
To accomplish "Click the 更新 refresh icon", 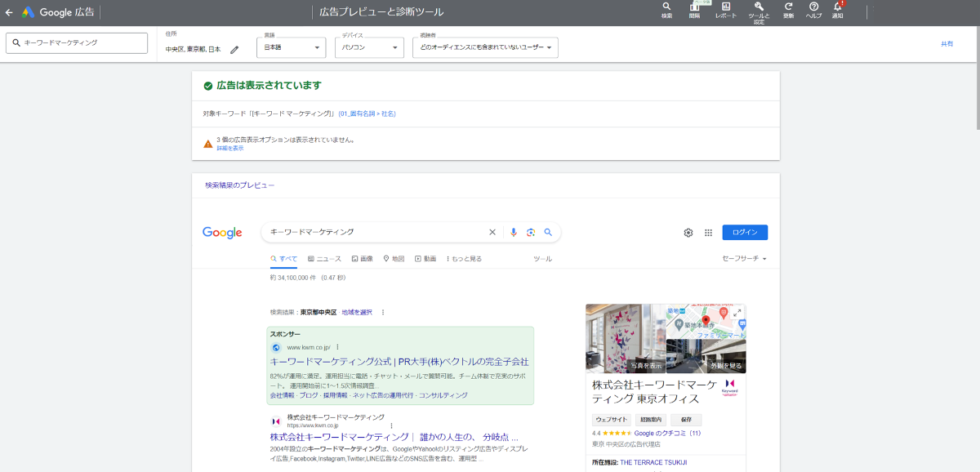I will coord(788,10).
